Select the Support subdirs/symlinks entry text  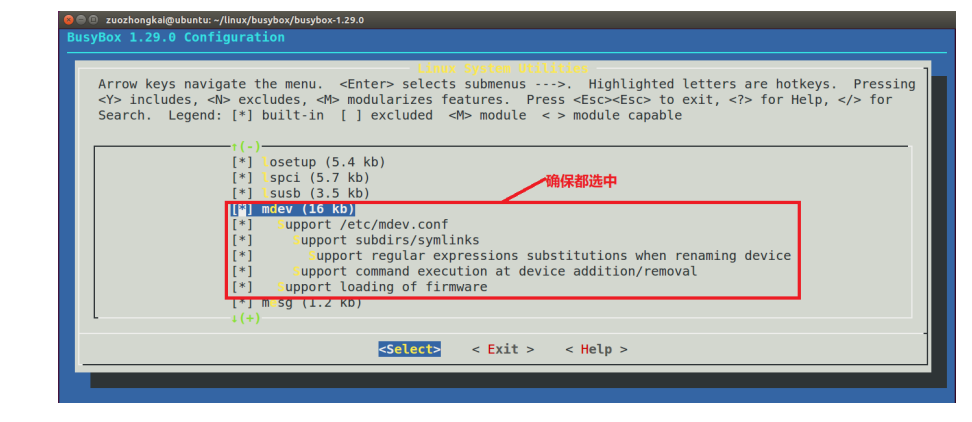[386, 240]
